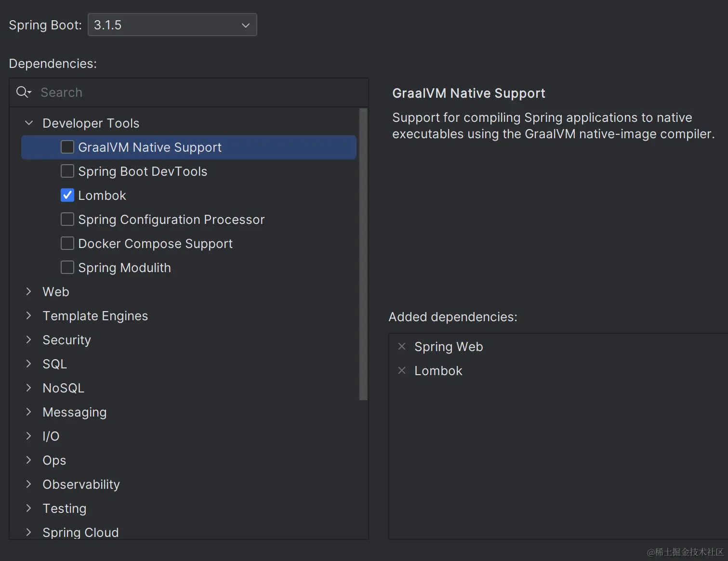
Task: Select the Spring Cloud label
Action: [80, 533]
